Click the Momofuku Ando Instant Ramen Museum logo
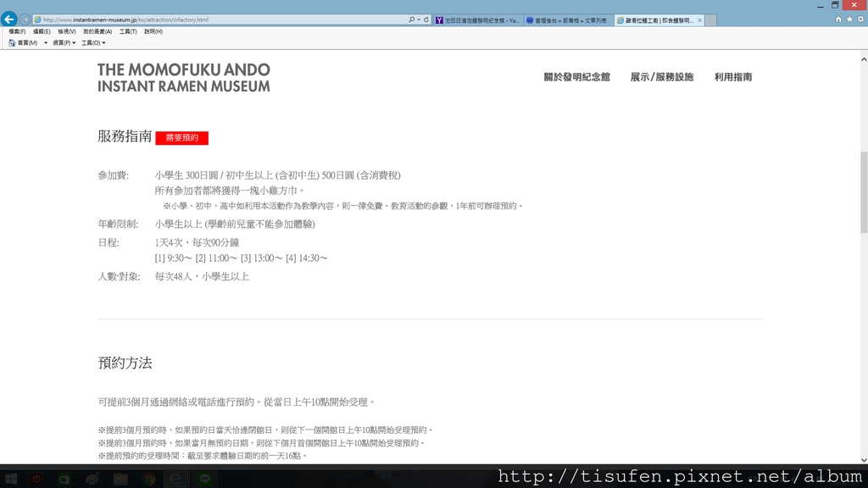This screenshot has width=868, height=488. tap(184, 77)
